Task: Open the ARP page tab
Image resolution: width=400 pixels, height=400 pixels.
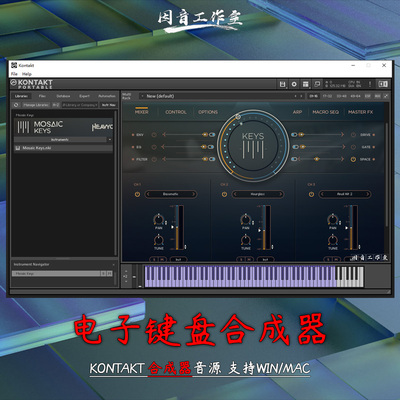Action: (x=297, y=112)
